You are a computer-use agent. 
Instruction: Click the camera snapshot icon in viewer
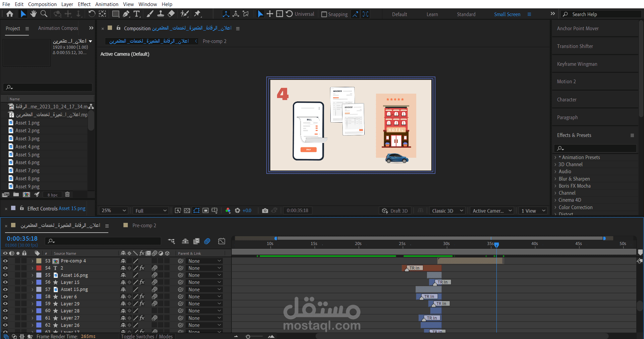point(265,210)
